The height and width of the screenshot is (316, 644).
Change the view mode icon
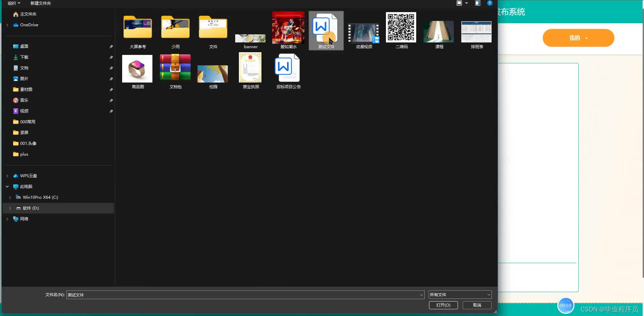click(x=459, y=3)
